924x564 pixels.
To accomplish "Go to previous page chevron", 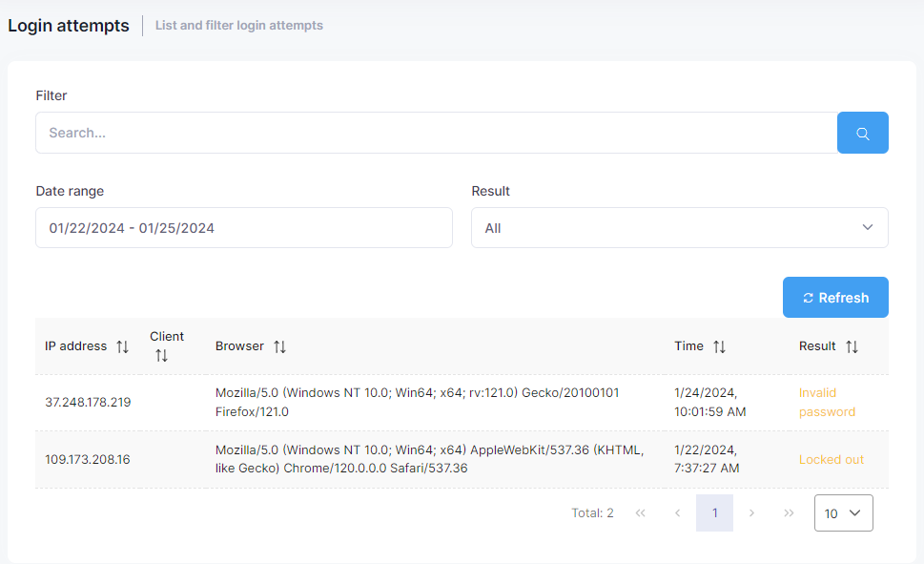I will point(678,513).
